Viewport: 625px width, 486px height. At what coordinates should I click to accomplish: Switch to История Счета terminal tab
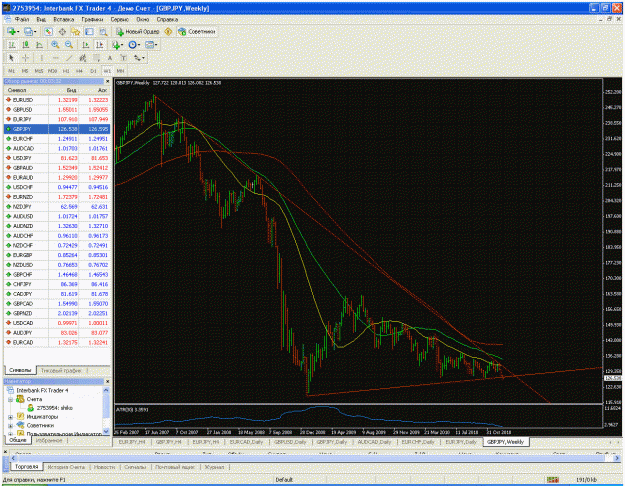tap(66, 466)
